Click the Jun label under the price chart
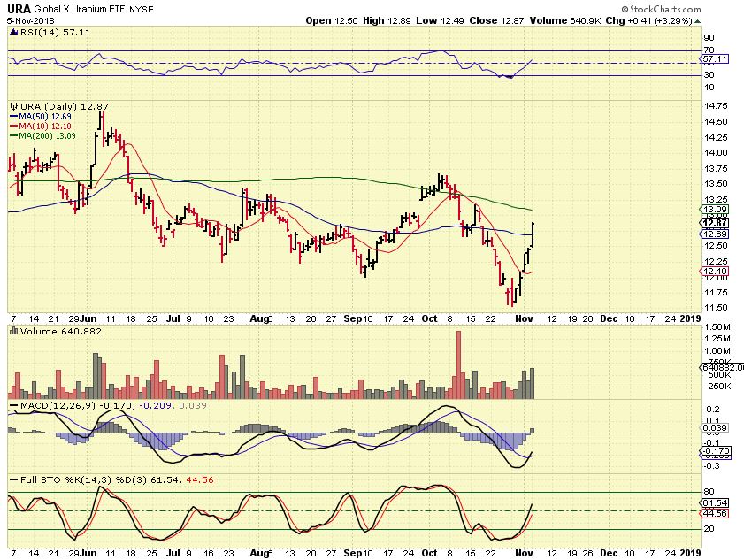This screenshot has height=560, width=744. pyautogui.click(x=88, y=318)
